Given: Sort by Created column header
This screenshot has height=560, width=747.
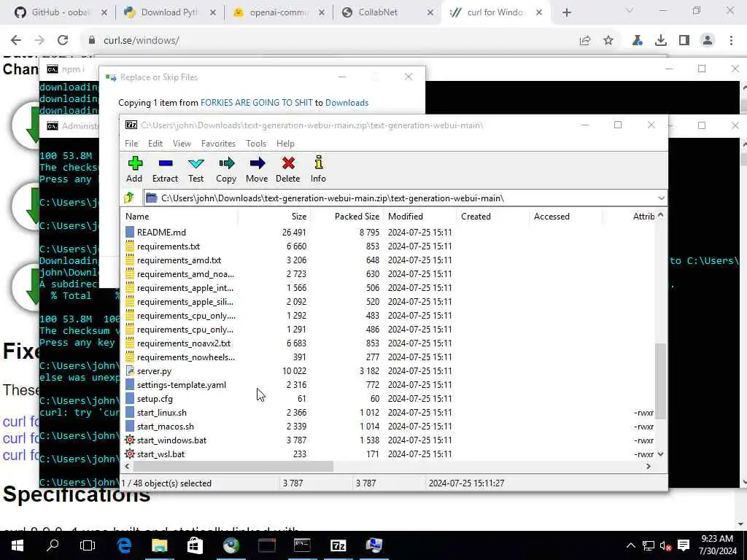Looking at the screenshot, I should [493, 216].
